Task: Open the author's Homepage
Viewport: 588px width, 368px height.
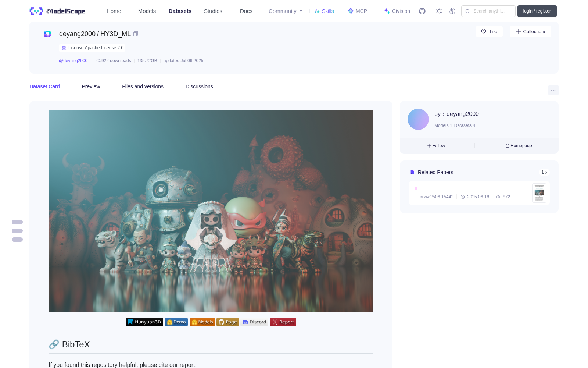Action: [x=519, y=146]
